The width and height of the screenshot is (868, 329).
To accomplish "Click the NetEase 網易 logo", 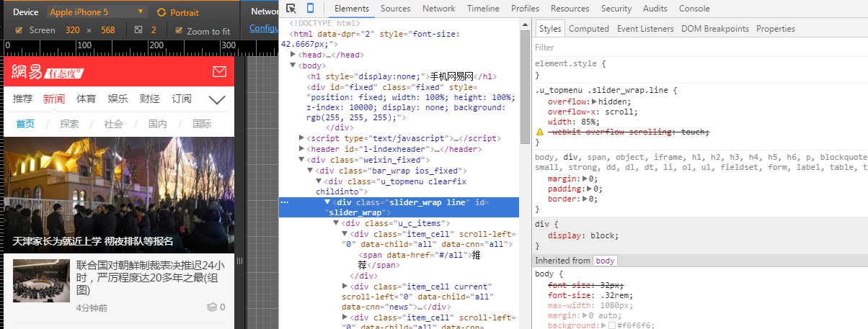I will [x=27, y=72].
